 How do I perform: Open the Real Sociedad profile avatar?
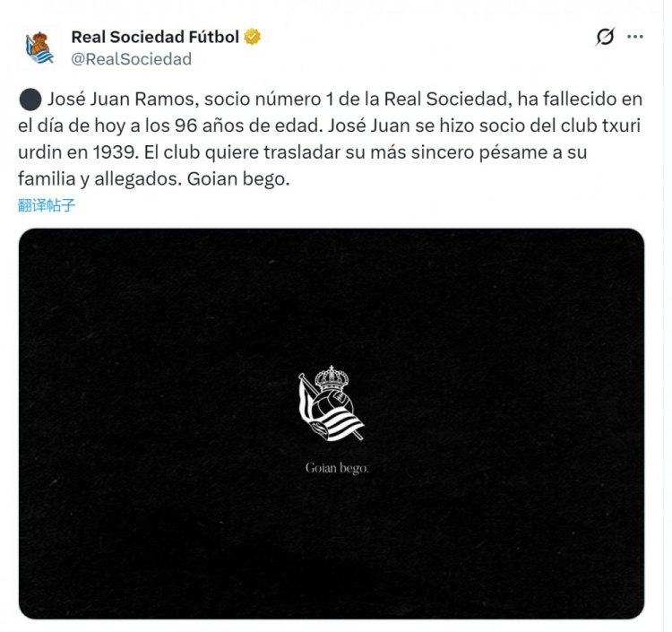pyautogui.click(x=39, y=48)
